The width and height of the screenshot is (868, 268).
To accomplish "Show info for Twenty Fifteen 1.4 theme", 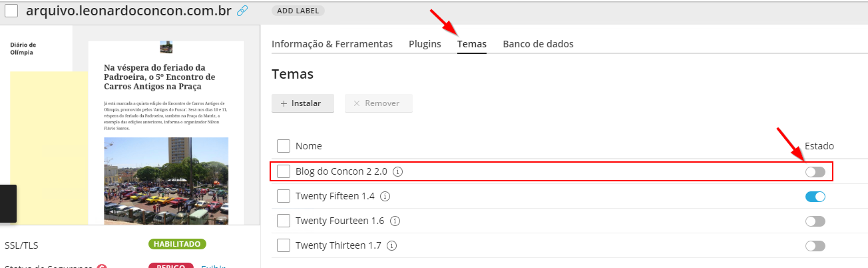I will click(x=385, y=197).
